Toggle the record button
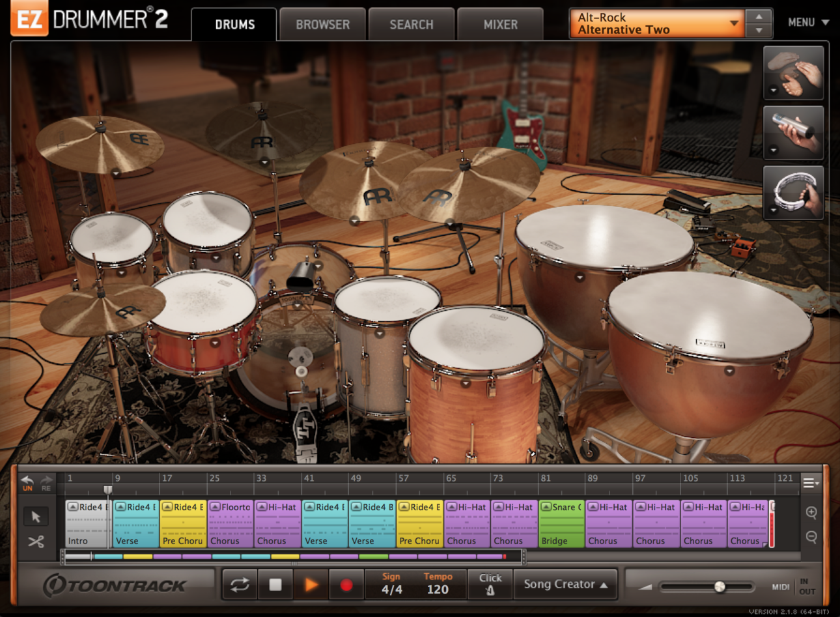The height and width of the screenshot is (617, 840). [347, 584]
